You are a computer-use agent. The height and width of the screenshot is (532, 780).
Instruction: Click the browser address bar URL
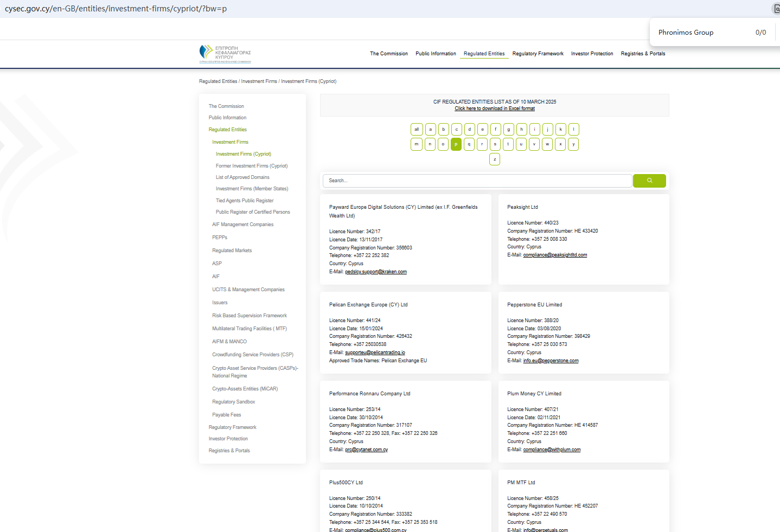point(116,9)
